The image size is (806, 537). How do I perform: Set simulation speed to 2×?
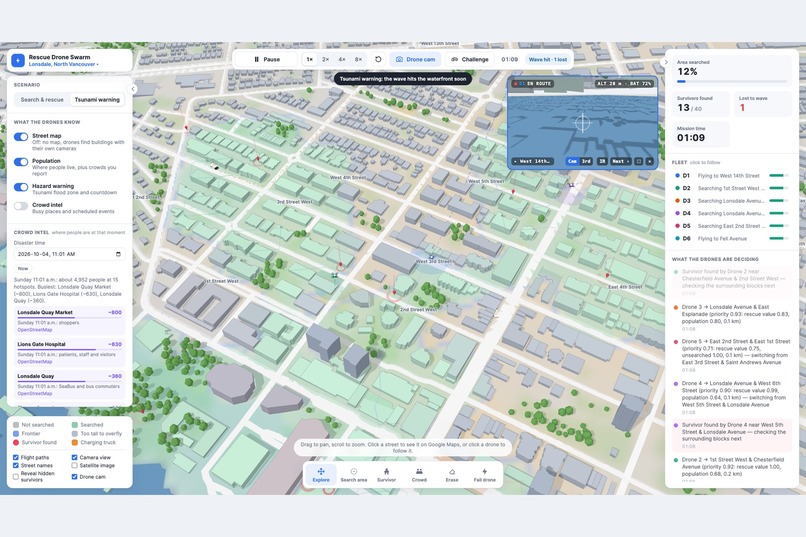(x=325, y=60)
